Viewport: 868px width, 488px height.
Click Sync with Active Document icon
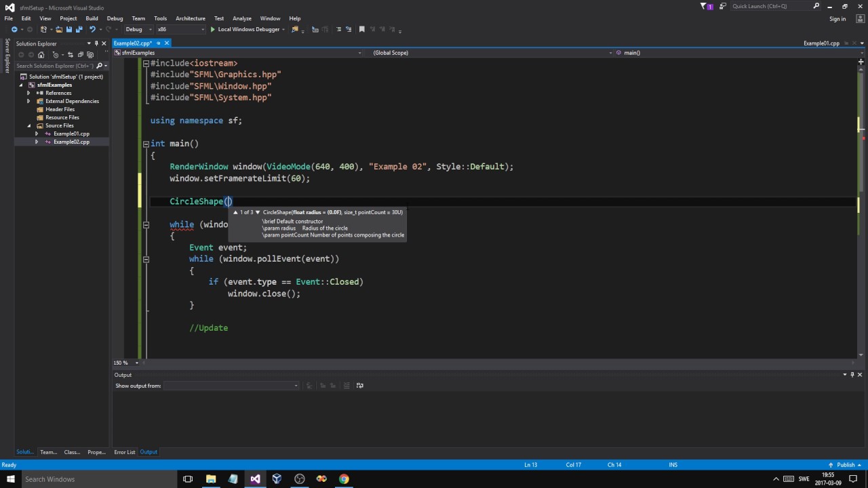pos(71,55)
